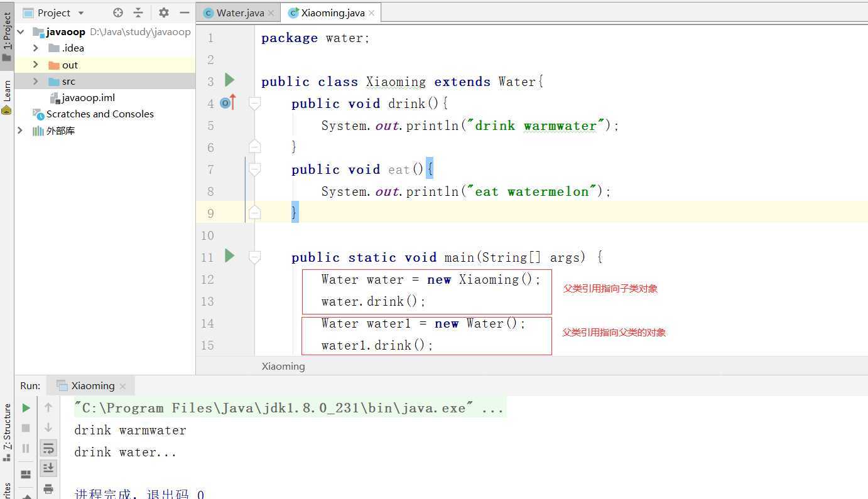Click the Xiaoming breadcrumb below editor
868x499 pixels.
coord(283,366)
